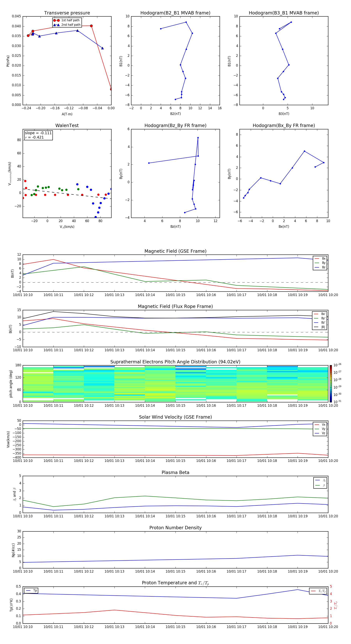The height and width of the screenshot is (644, 351).
Task: Click the Te/Tp legend entry in temperature plot
Action: [x=318, y=591]
